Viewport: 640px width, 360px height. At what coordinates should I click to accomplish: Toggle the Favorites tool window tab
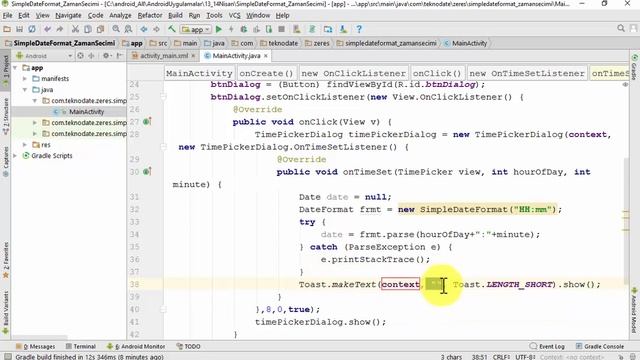pyautogui.click(x=5, y=260)
